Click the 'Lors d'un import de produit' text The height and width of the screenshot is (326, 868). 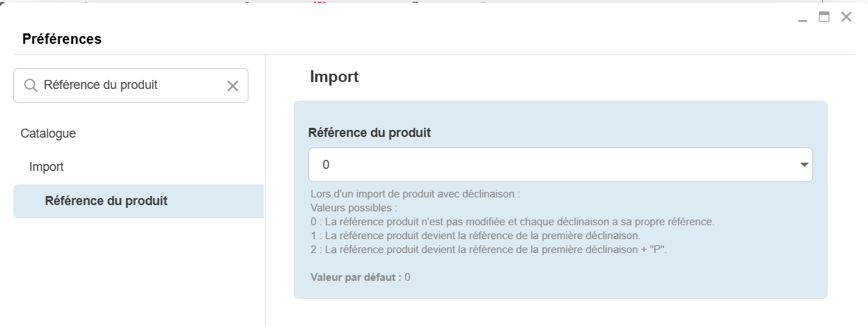click(416, 195)
